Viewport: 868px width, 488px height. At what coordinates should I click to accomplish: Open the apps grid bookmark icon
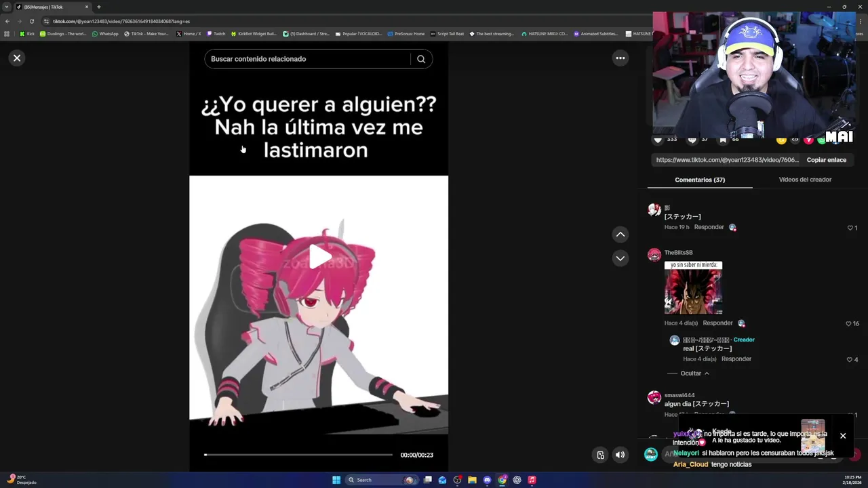(7, 33)
